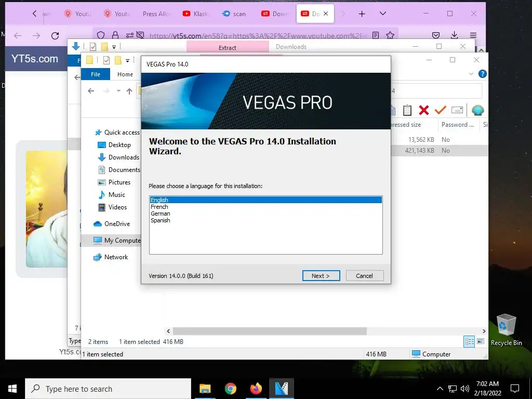Switch to the large icons view in status bar
The height and width of the screenshot is (399, 532).
tap(481, 341)
